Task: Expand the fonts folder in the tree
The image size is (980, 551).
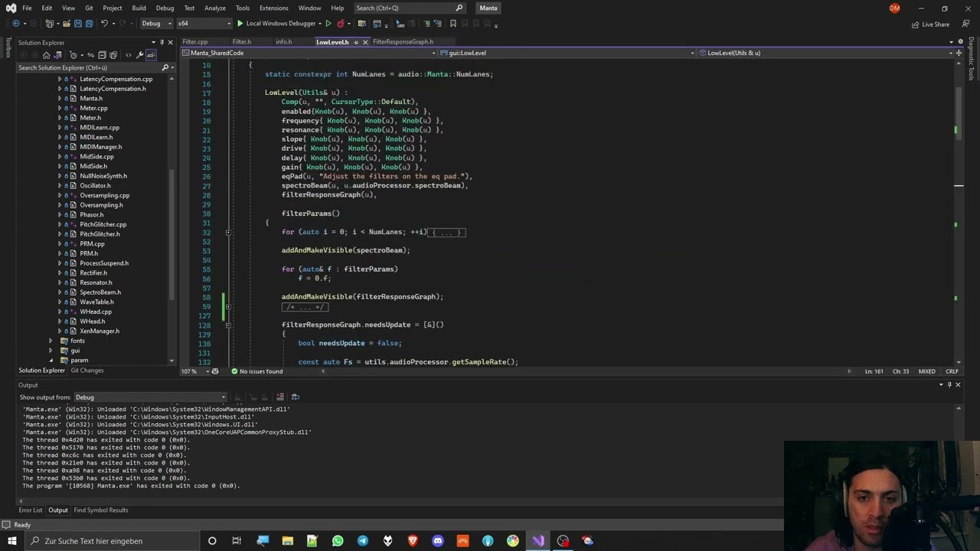Action: tap(51, 341)
